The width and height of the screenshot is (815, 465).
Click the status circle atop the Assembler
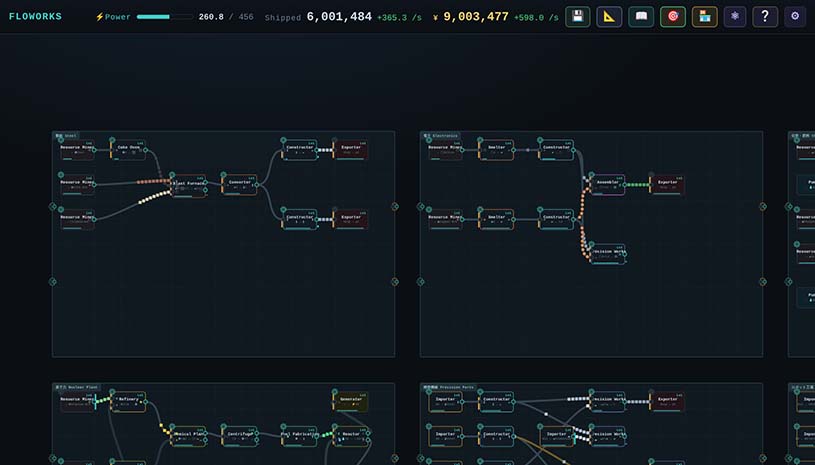pyautogui.click(x=591, y=175)
